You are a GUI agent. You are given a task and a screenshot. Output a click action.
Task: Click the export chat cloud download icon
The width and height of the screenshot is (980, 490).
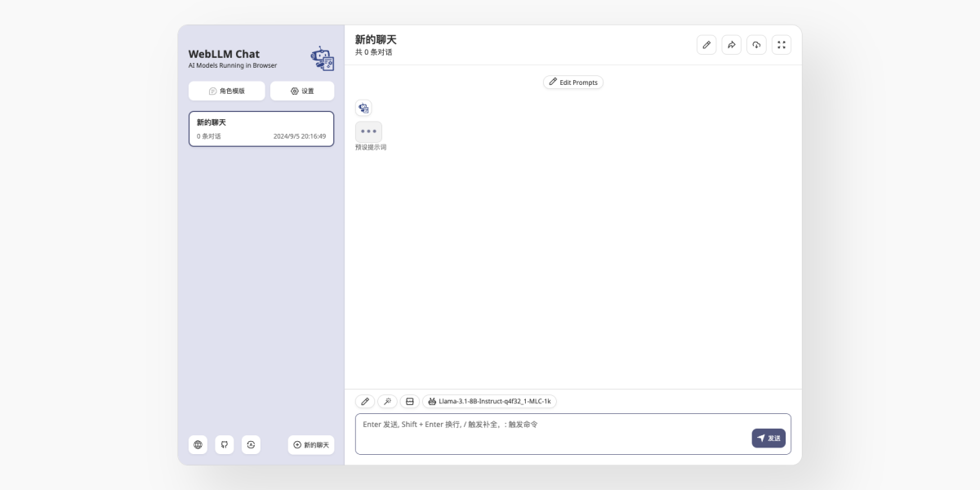click(755, 45)
